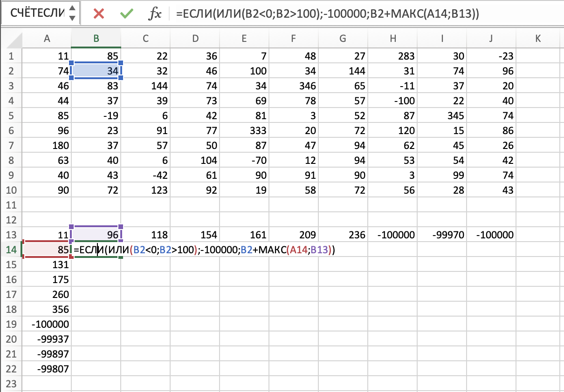Viewport: 564px width, 392px height.
Task: Select column K header
Action: (x=538, y=39)
